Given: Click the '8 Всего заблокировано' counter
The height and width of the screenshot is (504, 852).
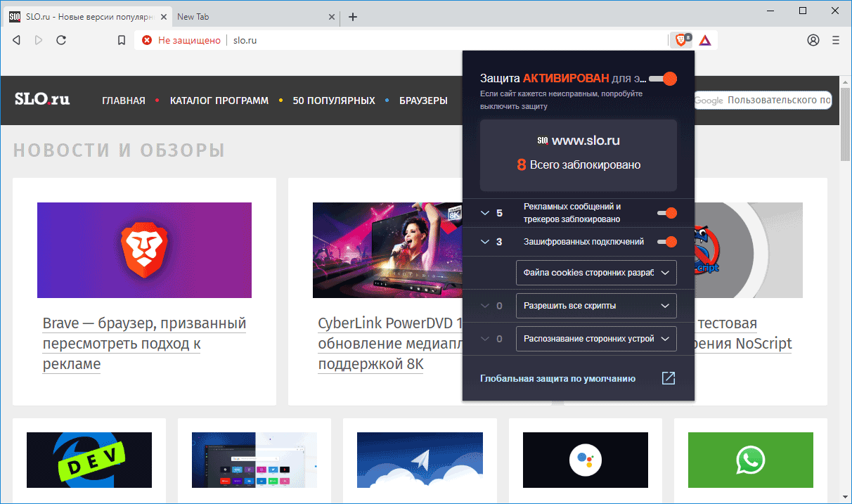Looking at the screenshot, I should (x=579, y=165).
